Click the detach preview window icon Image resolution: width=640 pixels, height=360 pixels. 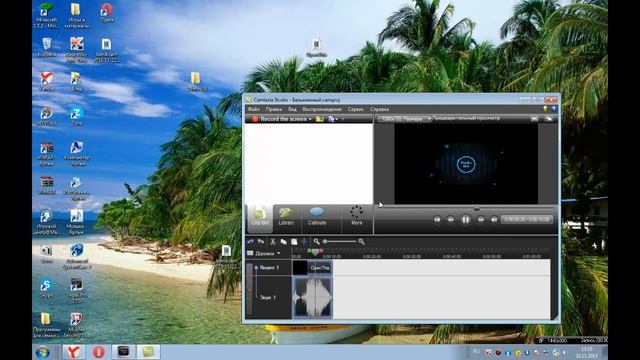[549, 118]
